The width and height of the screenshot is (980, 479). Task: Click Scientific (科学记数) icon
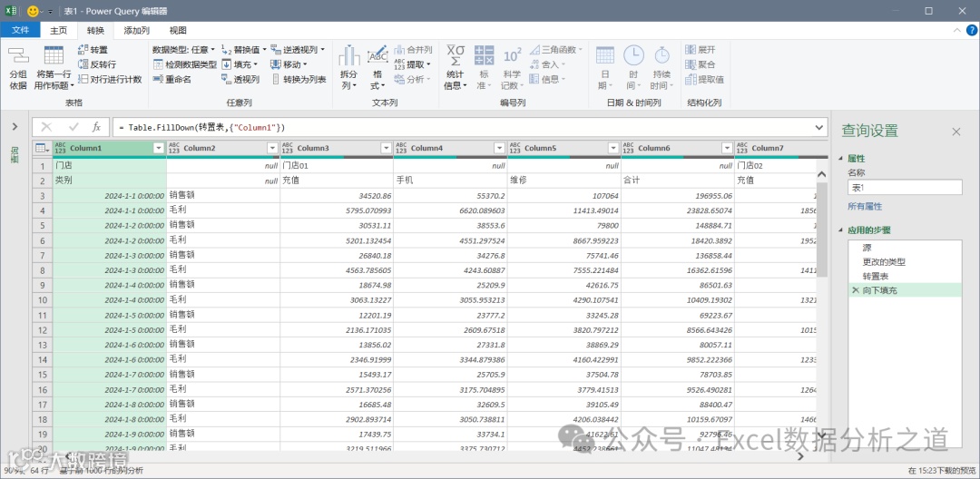click(x=512, y=56)
